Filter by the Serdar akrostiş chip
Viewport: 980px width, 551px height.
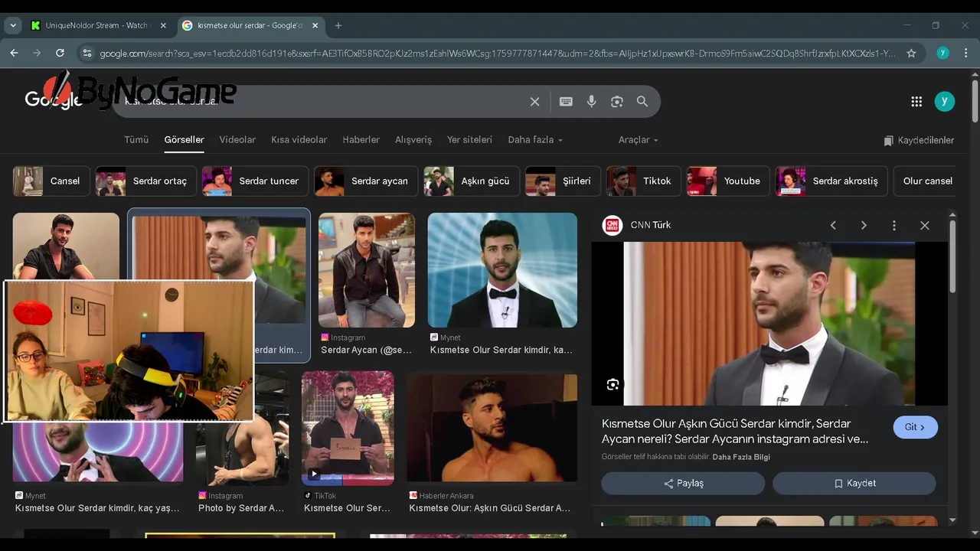[x=831, y=181]
